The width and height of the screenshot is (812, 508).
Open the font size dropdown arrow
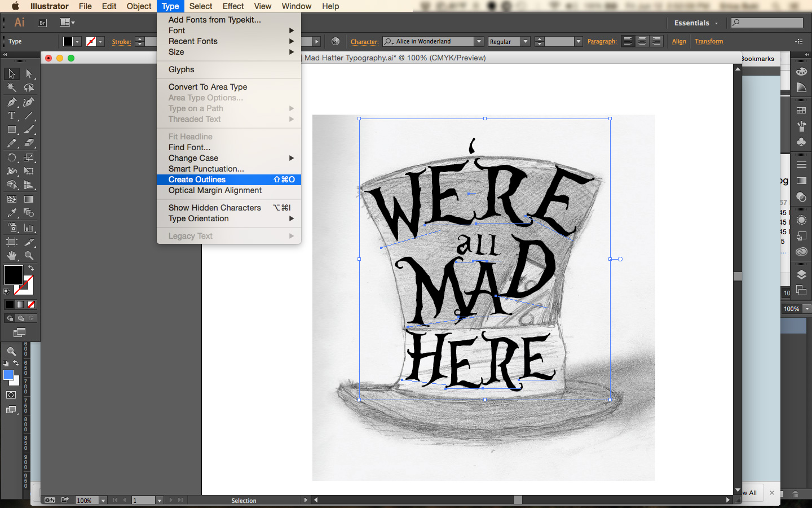pyautogui.click(x=578, y=41)
